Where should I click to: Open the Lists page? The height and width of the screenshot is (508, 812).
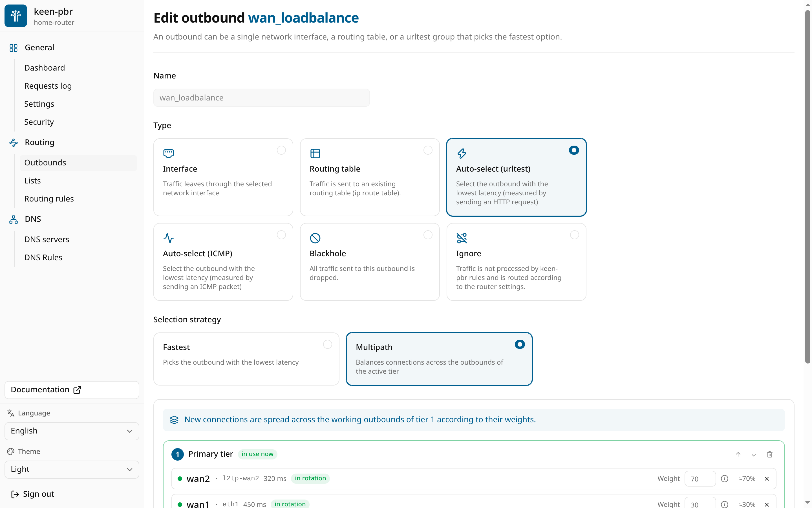(x=32, y=181)
